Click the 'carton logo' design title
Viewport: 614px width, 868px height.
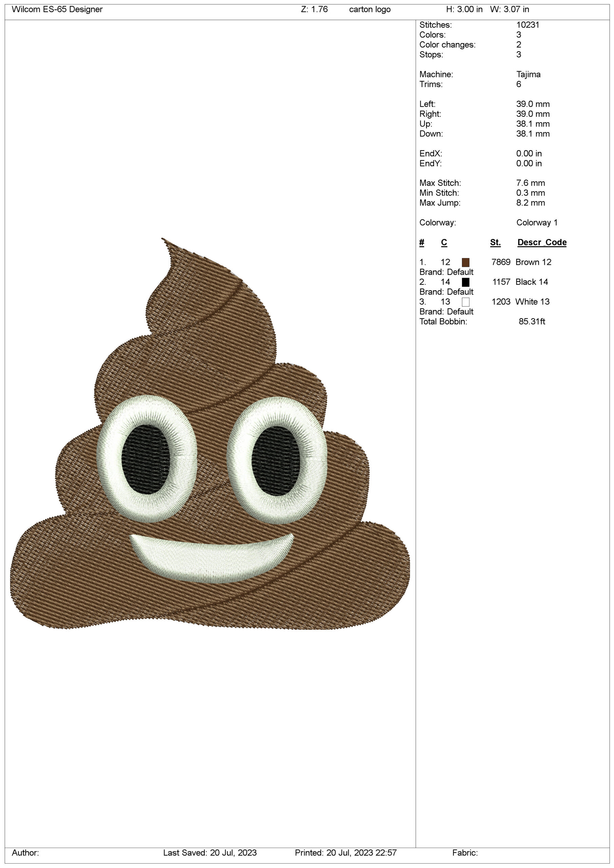[370, 9]
